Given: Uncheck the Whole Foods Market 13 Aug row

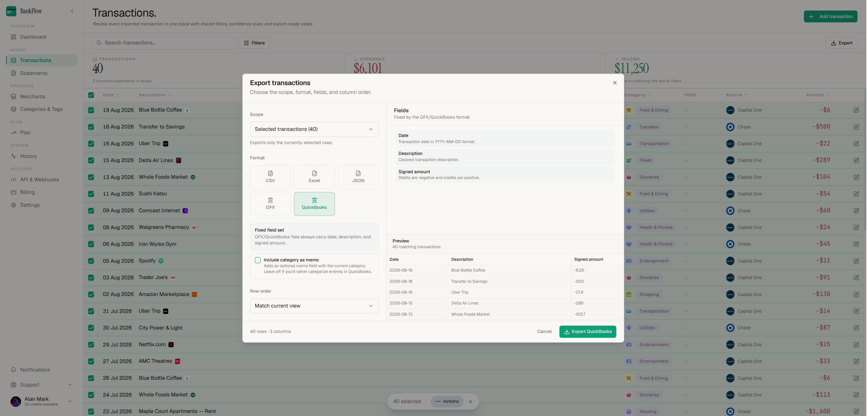Looking at the screenshot, I should pos(91,177).
